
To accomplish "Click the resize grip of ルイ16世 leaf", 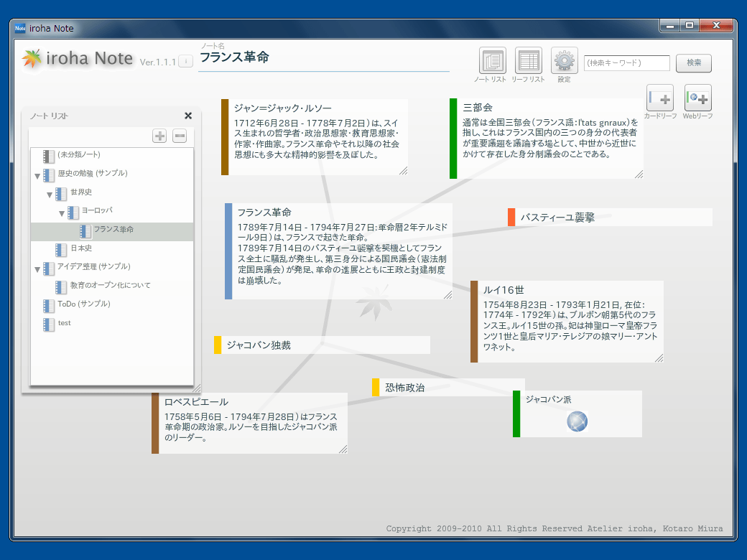I will click(x=659, y=358).
